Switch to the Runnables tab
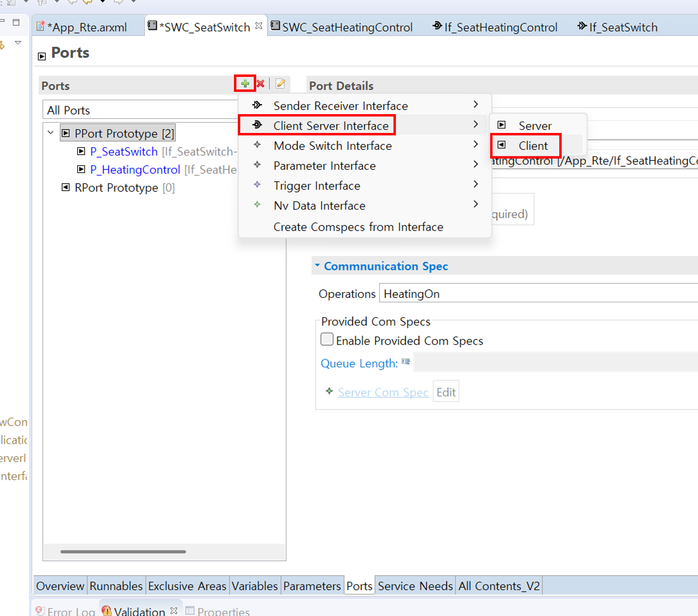Image resolution: width=698 pixels, height=616 pixels. tap(116, 586)
